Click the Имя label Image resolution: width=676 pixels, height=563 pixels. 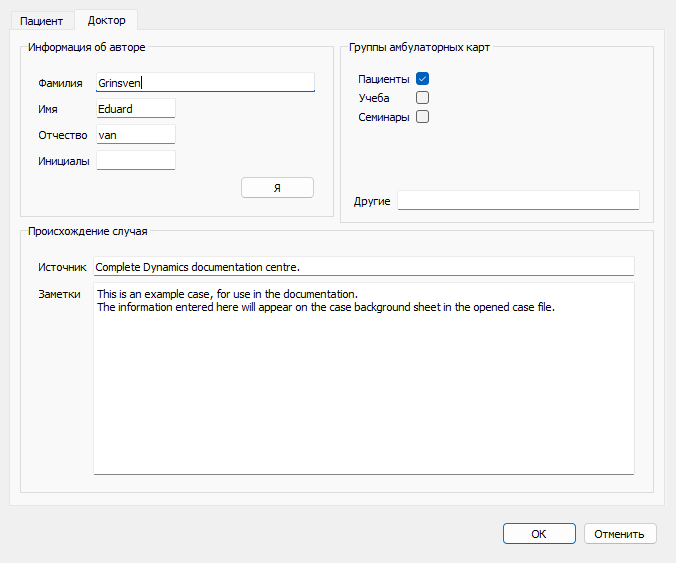point(48,109)
